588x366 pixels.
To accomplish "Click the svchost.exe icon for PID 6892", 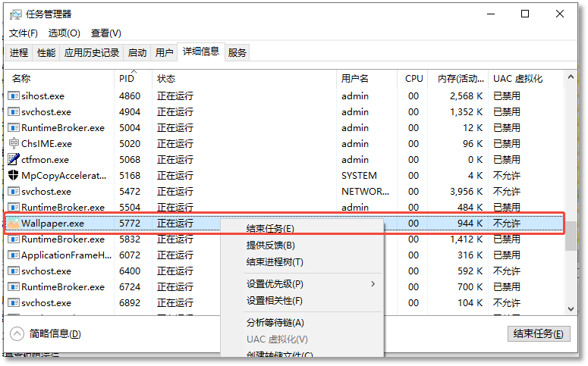I will [14, 302].
